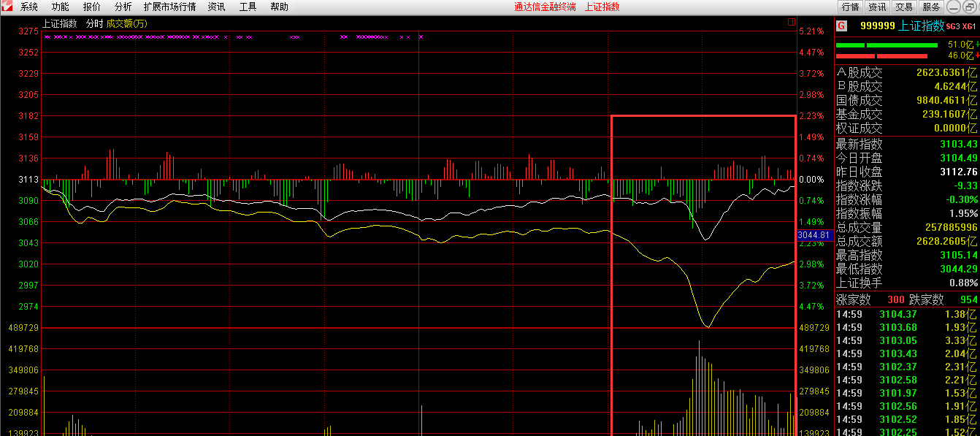Click the 权证成交 row label
The height and width of the screenshot is (436, 980).
pyautogui.click(x=860, y=128)
